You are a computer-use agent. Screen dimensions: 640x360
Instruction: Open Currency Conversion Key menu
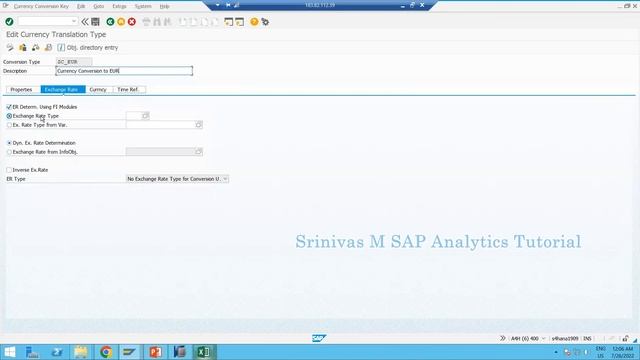[41, 6]
